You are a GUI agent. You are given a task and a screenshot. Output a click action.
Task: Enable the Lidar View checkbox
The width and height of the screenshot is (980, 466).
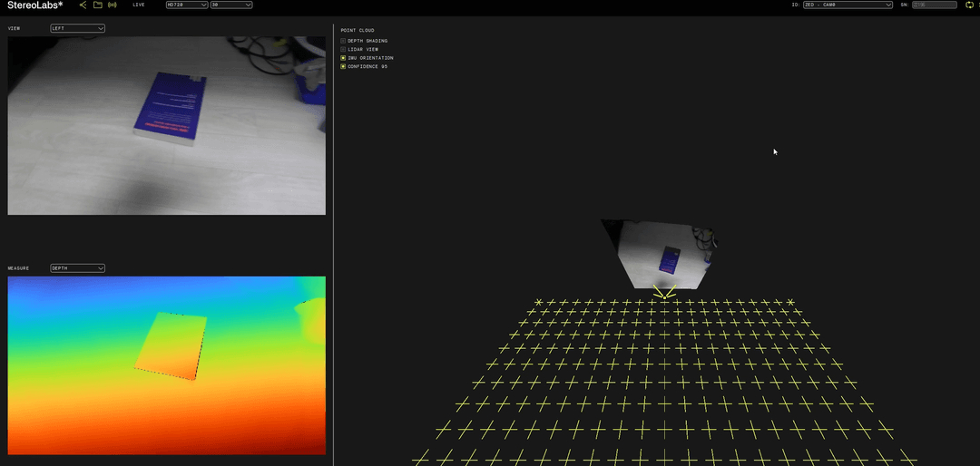[343, 49]
